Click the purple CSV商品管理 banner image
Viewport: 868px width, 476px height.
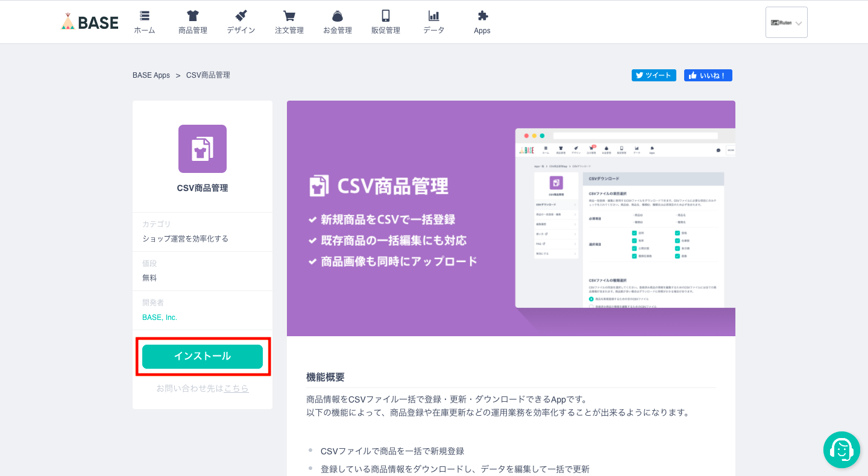point(511,218)
